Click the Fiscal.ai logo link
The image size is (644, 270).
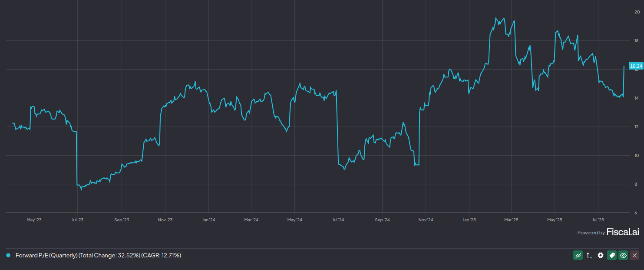coord(623,232)
